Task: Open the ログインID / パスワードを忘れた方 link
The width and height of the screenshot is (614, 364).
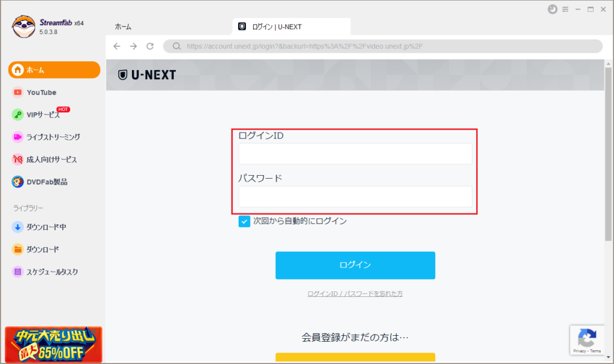Action: tap(355, 293)
